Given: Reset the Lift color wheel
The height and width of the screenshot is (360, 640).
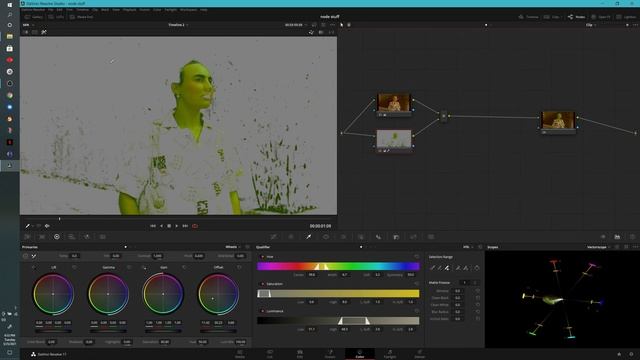Looking at the screenshot, I should (x=74, y=267).
